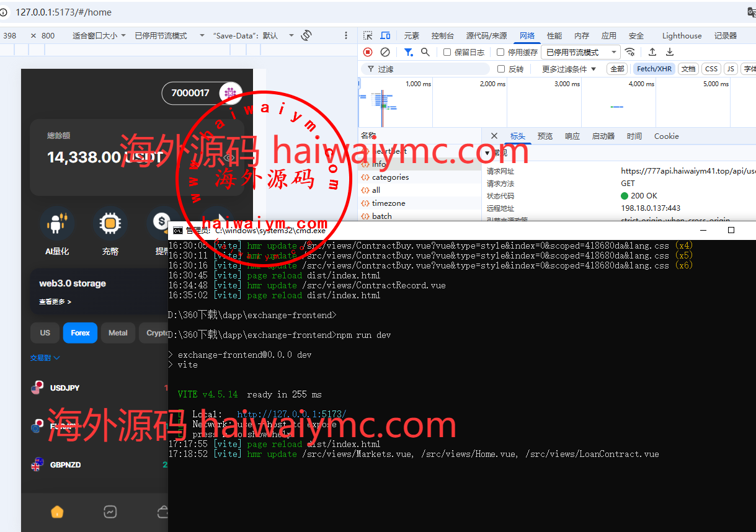
Task: Expand the 更多过滤条件 dropdown
Action: [569, 69]
